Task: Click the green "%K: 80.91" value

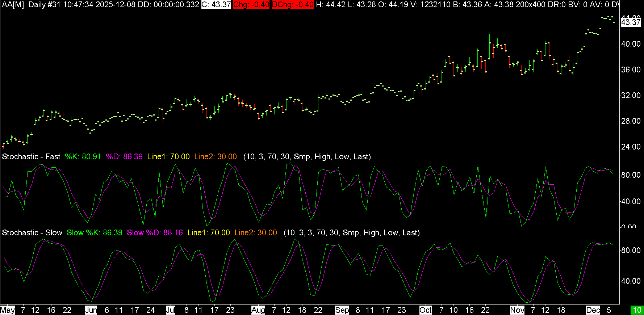Action: pos(83,157)
